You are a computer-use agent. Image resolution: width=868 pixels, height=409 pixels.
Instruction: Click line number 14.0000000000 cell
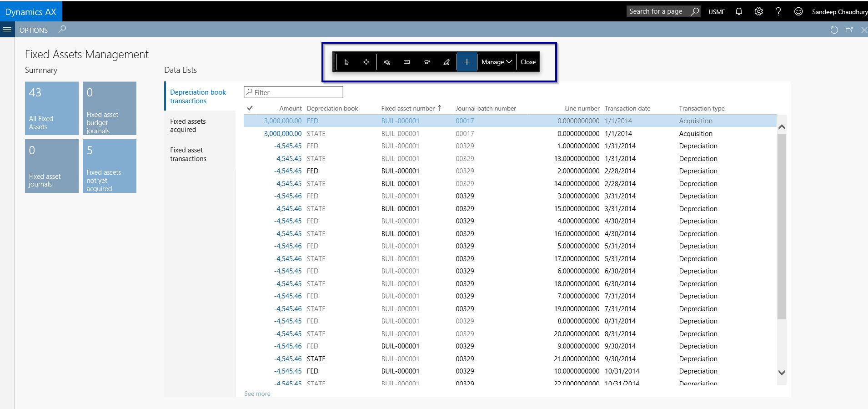577,184
